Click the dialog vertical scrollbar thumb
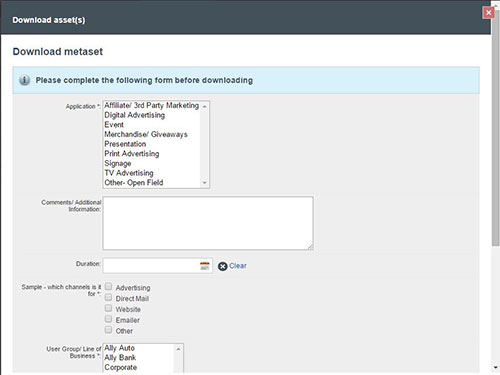 (496, 128)
